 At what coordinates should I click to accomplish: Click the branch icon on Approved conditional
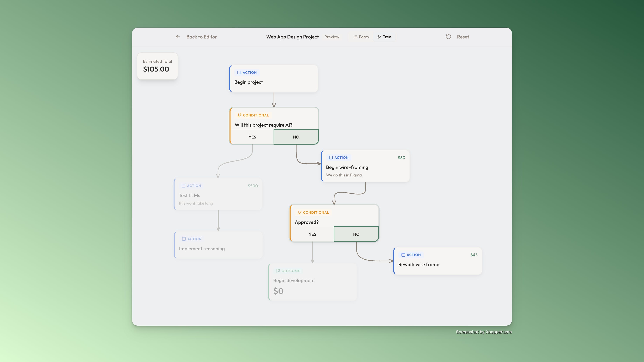pos(299,212)
